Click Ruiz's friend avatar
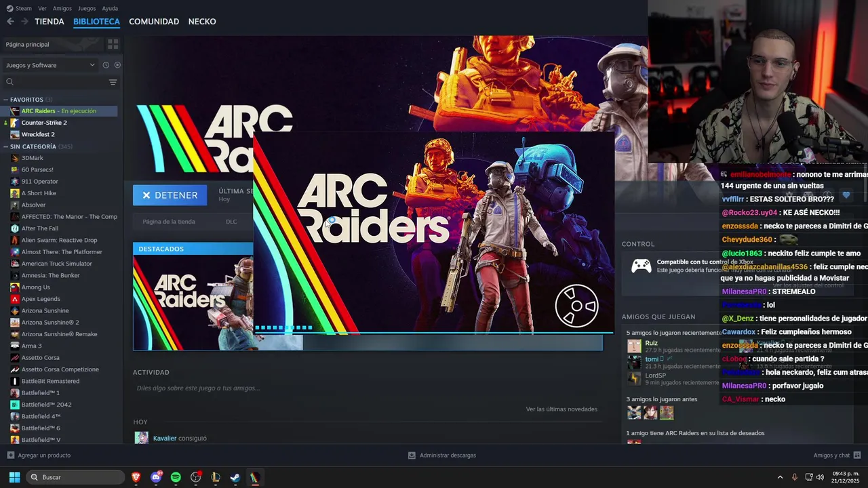The image size is (868, 488). click(634, 346)
